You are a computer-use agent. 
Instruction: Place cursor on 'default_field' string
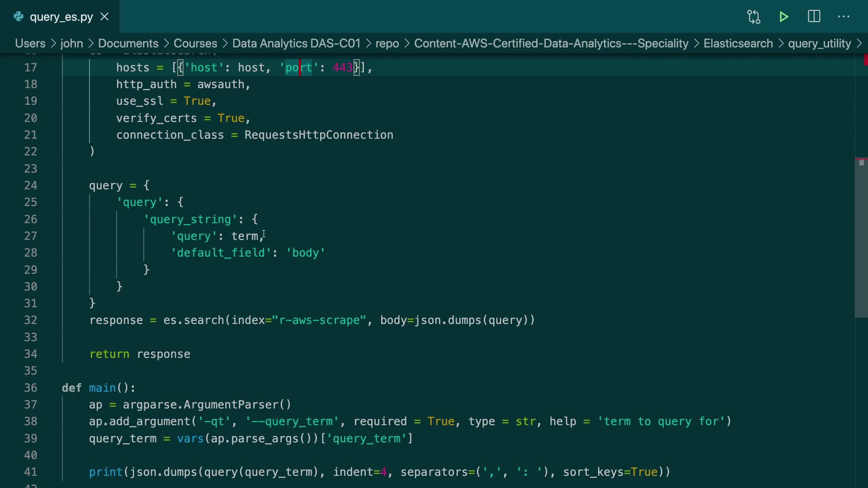(x=221, y=253)
